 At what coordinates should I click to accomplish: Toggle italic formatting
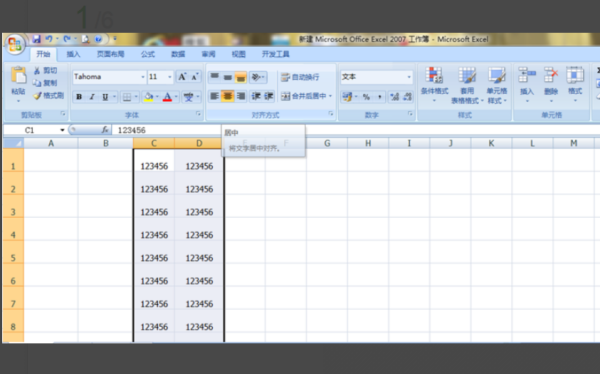click(92, 97)
